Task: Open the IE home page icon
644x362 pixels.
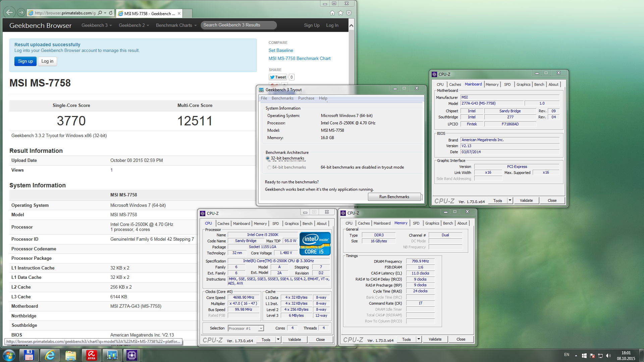Action: 332,13
